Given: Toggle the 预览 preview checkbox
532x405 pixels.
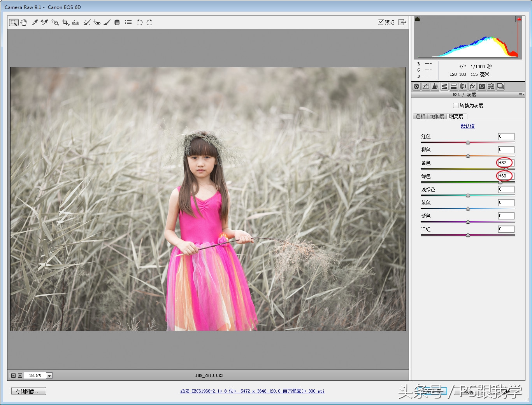Looking at the screenshot, I should 381,22.
